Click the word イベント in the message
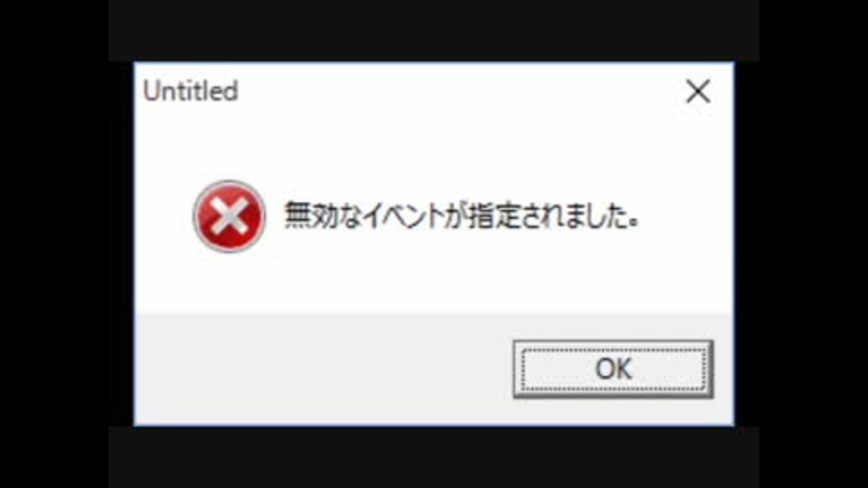The height and width of the screenshot is (488, 868). 405,216
